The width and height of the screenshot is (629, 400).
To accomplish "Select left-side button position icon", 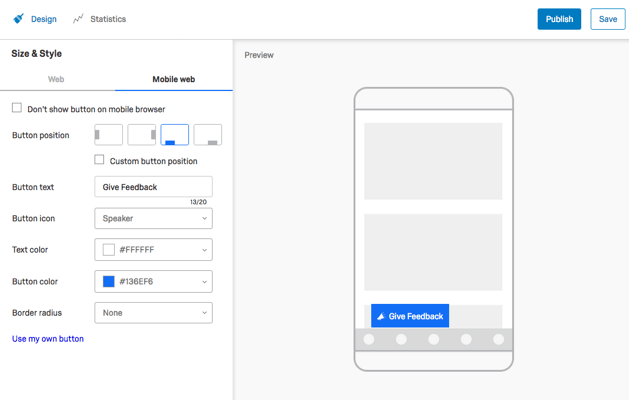I will tap(108, 135).
